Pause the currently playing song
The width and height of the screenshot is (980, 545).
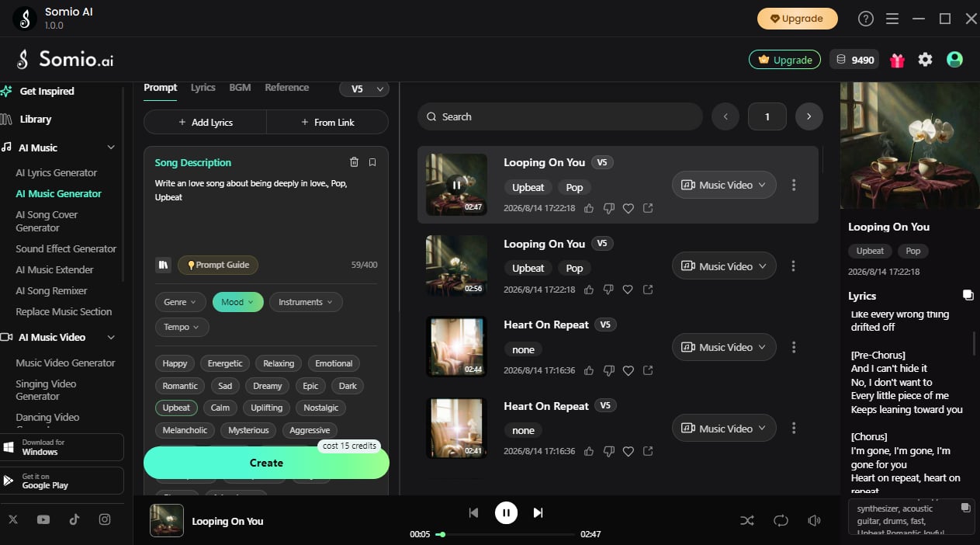pos(506,512)
